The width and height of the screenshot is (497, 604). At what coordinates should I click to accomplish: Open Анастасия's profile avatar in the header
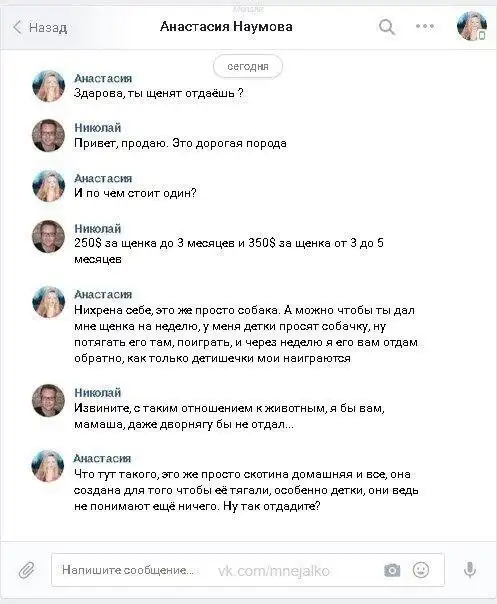click(x=472, y=26)
